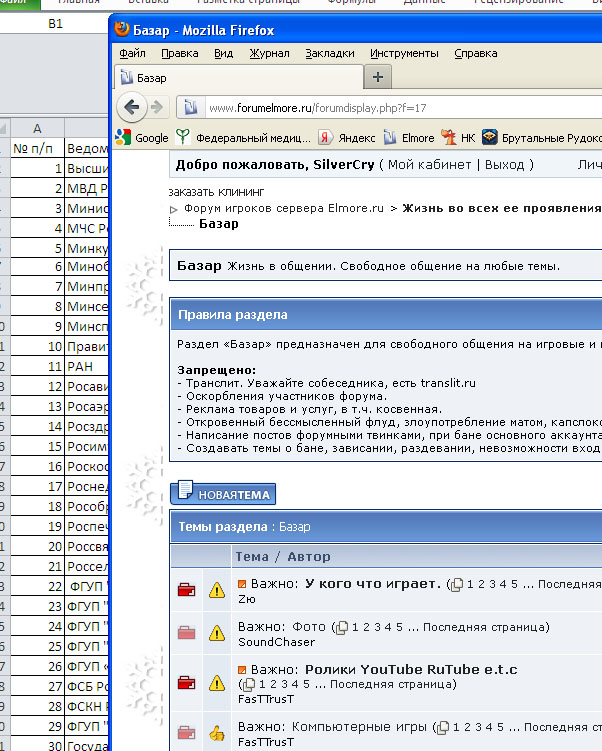602x751 pixels.
Task: Open the Вид menu
Action: click(223, 53)
